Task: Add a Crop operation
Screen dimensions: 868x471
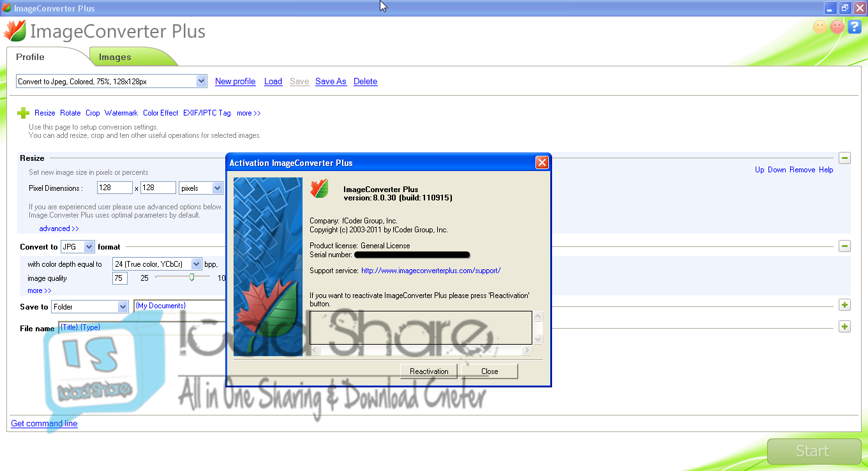Action: (x=93, y=113)
